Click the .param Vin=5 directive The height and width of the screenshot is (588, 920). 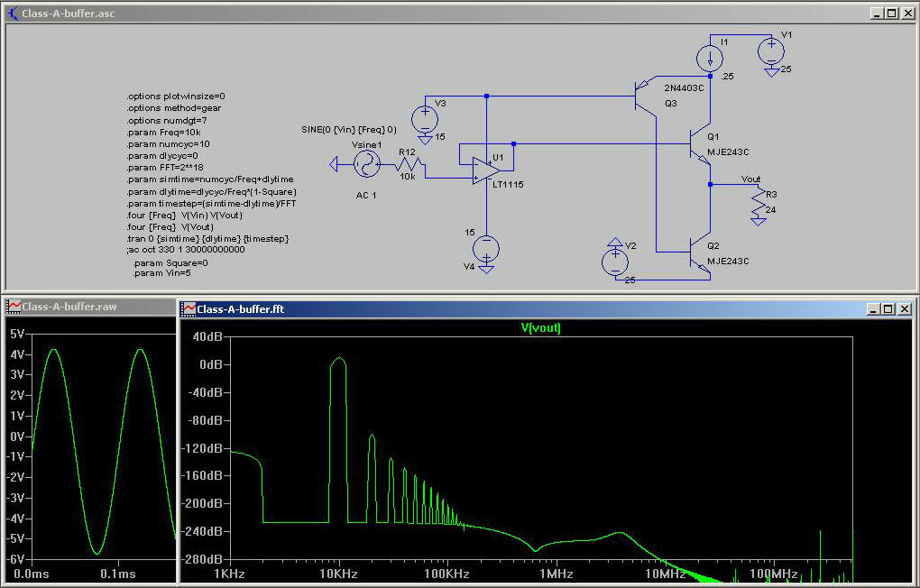pos(162,273)
